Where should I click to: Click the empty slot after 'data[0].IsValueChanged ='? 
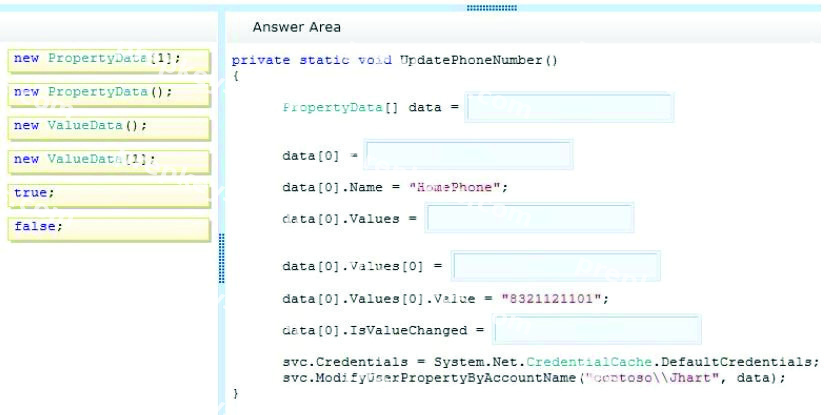597,329
